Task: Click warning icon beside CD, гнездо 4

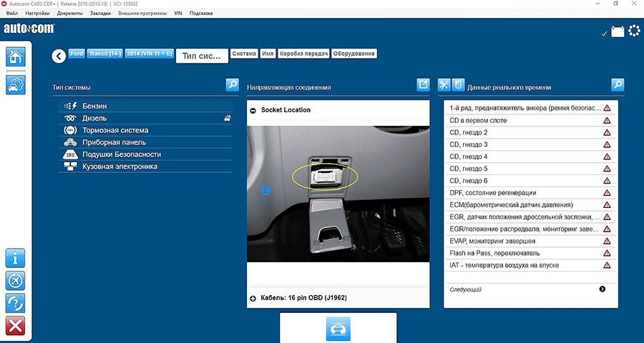Action: click(x=607, y=156)
